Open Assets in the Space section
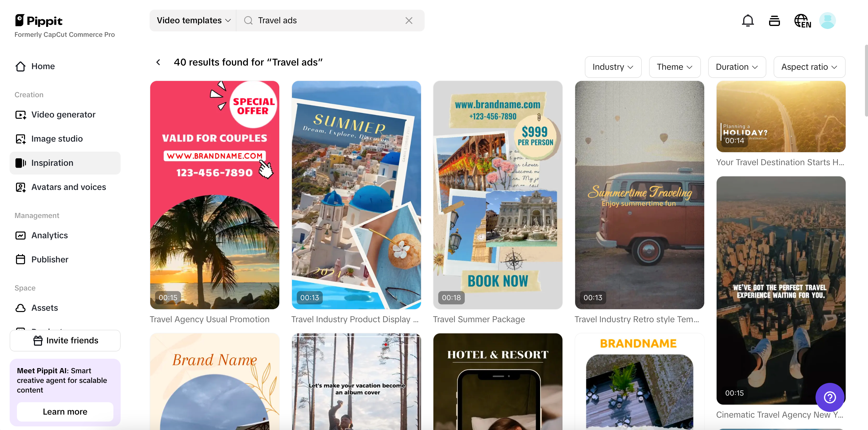The height and width of the screenshot is (430, 868). tap(45, 308)
